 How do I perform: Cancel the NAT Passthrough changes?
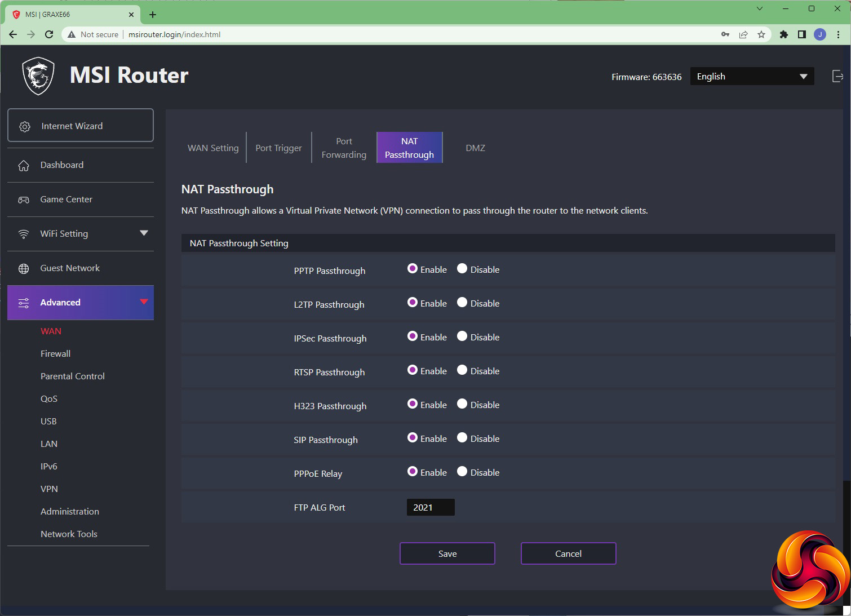[x=569, y=553]
